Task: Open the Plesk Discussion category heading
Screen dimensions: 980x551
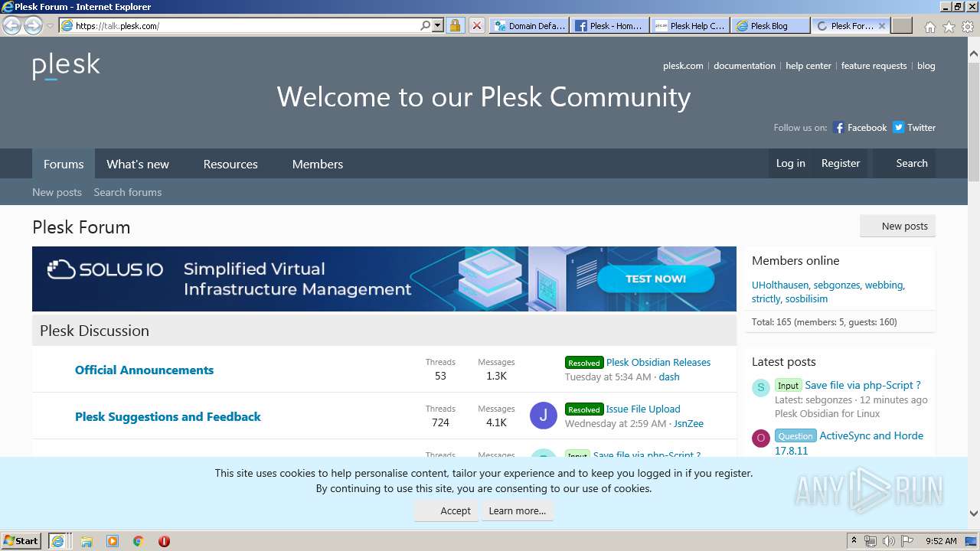Action: pyautogui.click(x=94, y=331)
